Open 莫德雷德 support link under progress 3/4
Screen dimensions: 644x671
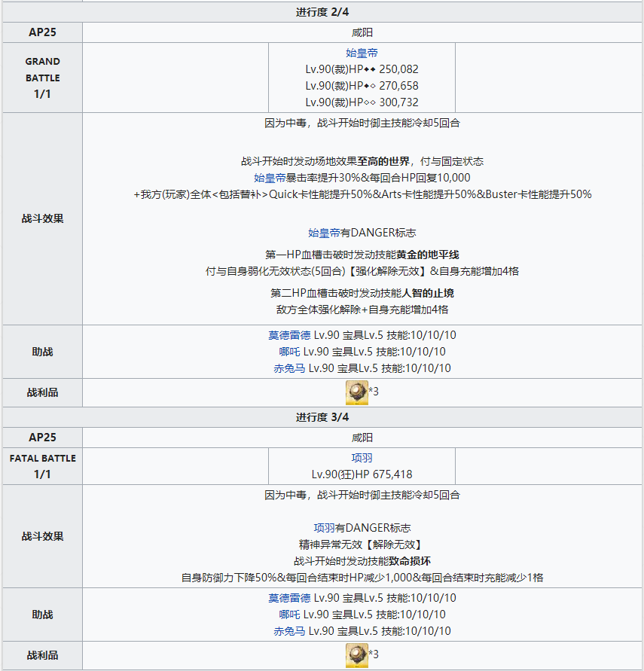[289, 598]
